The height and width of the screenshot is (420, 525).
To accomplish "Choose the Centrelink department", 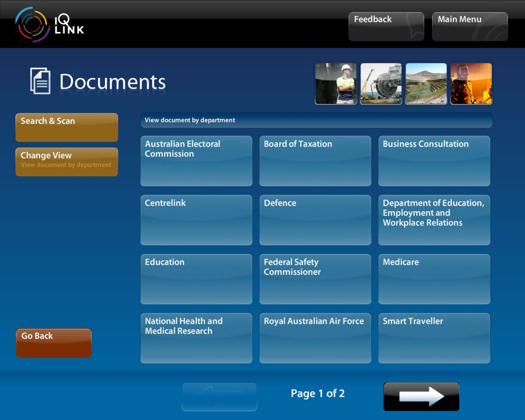I will (x=196, y=220).
